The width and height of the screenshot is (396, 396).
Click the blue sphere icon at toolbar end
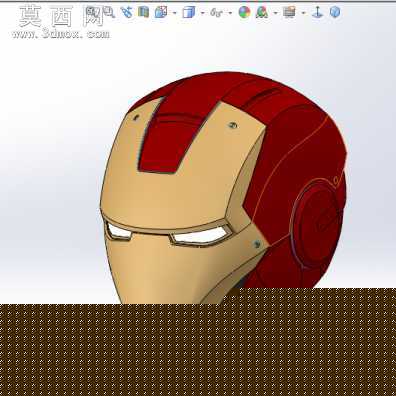[335, 12]
